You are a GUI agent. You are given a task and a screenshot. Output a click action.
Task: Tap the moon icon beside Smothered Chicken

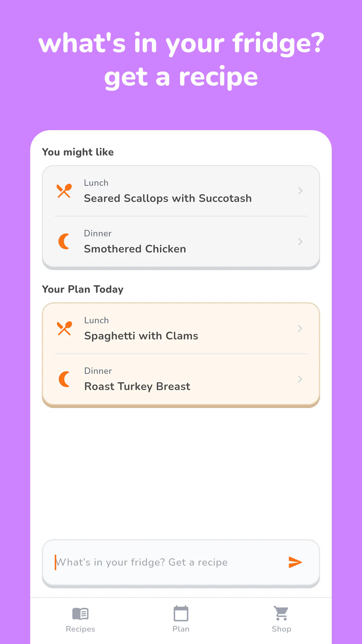(x=64, y=241)
